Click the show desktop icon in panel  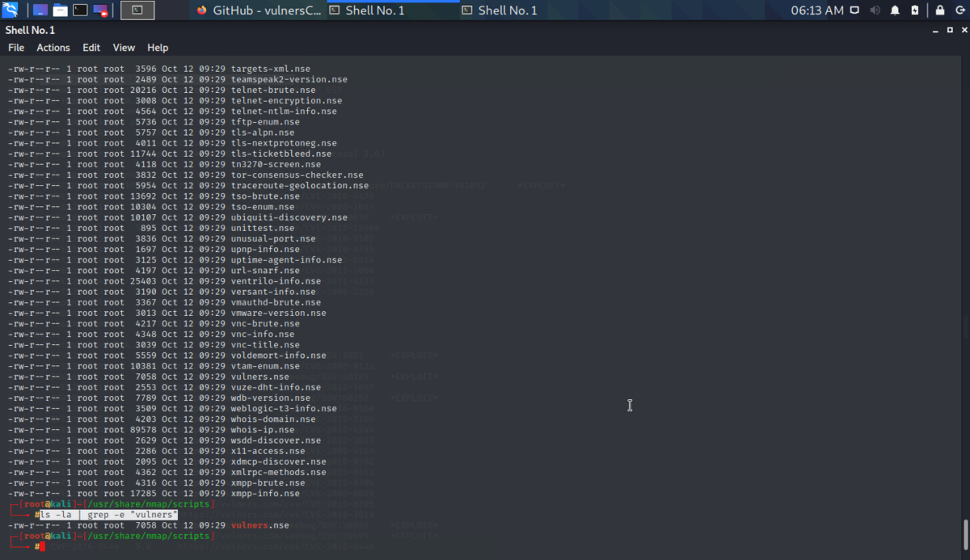(x=40, y=11)
